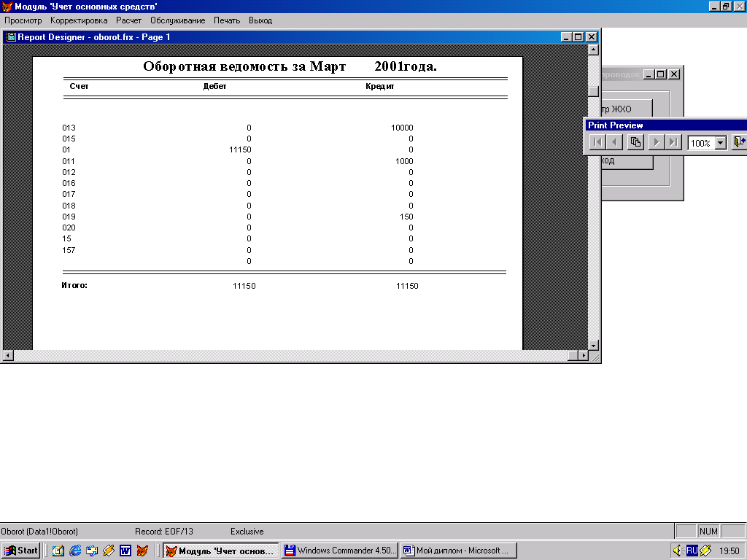The width and height of the screenshot is (747, 560).
Task: Open the Расчет menu
Action: tap(128, 20)
